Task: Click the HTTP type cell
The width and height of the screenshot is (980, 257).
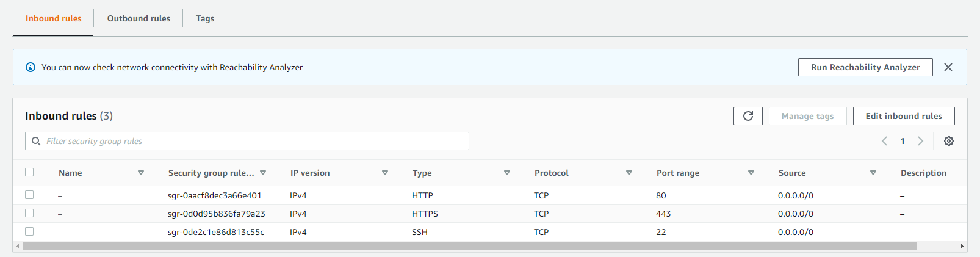Action: [422, 195]
